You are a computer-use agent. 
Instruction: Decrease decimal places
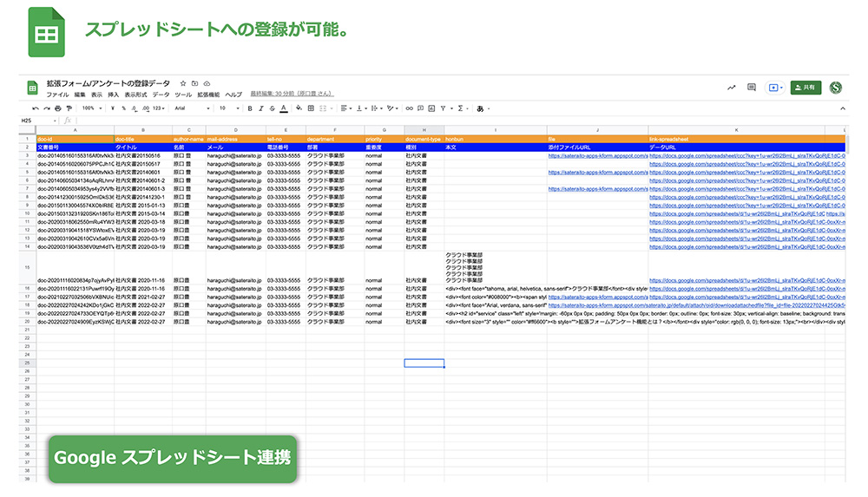pos(135,108)
